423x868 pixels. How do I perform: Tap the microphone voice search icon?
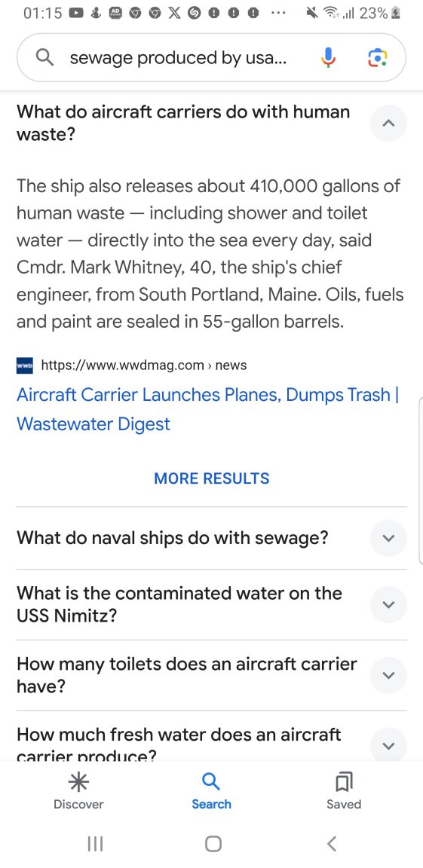328,57
